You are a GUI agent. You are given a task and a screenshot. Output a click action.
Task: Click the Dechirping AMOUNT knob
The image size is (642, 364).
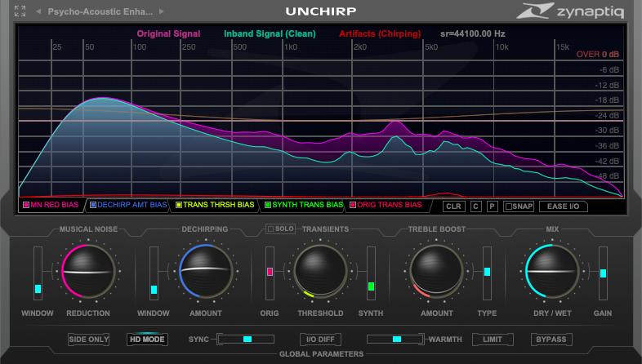click(x=206, y=272)
